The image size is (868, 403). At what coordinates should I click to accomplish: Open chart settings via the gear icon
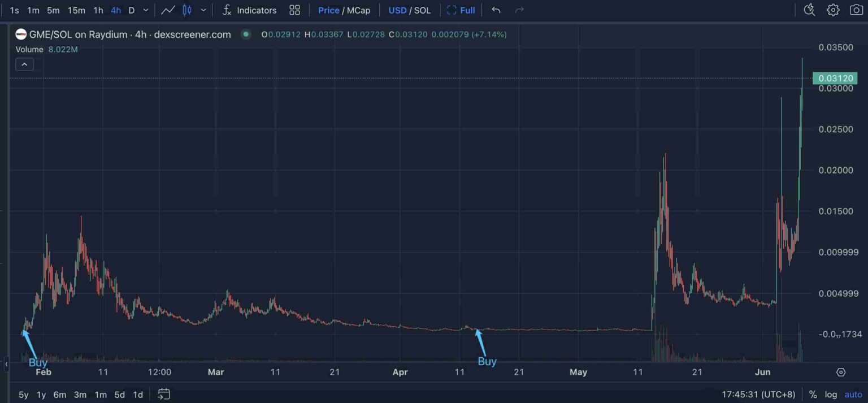point(833,10)
